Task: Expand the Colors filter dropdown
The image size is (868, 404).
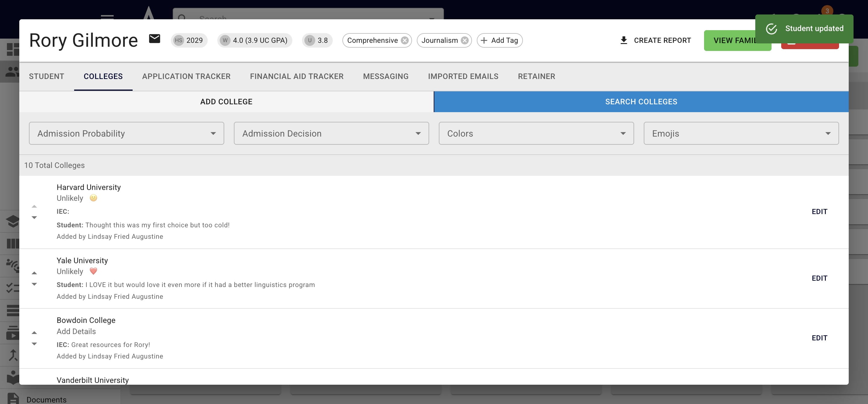Action: 536,134
